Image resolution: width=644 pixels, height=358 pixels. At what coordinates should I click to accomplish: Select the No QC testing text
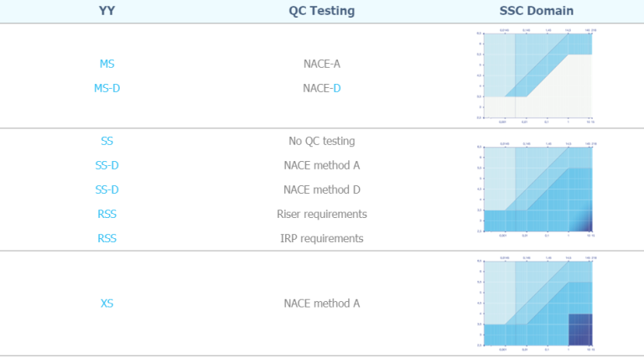pyautogui.click(x=322, y=141)
